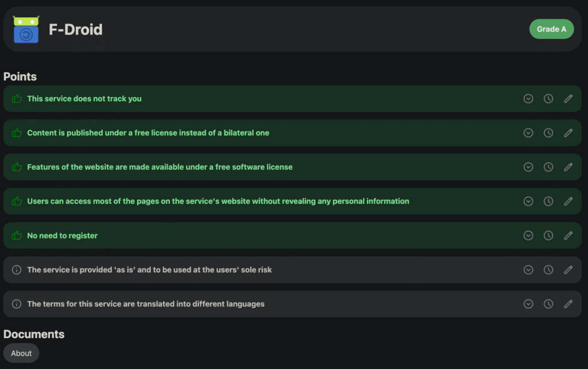The image size is (588, 369).
Task: Expand the translated terms point chevron
Action: (528, 304)
